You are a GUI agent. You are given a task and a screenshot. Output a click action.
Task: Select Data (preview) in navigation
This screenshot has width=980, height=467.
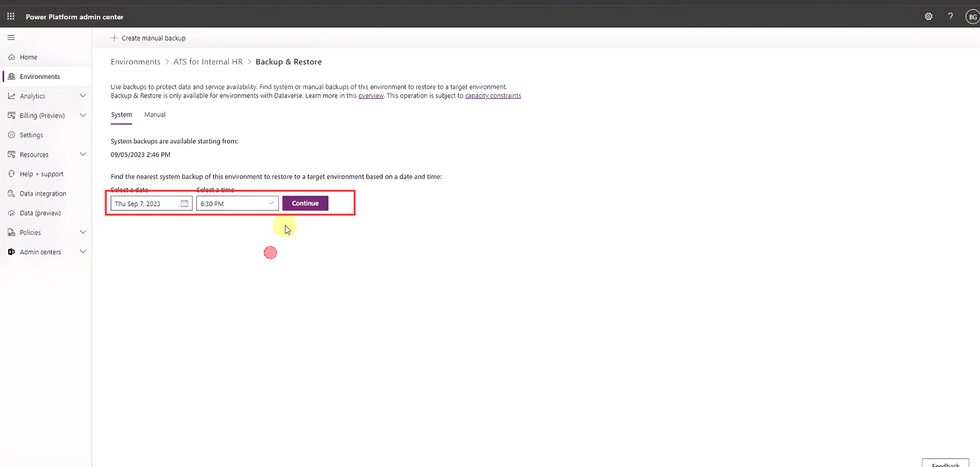46,213
